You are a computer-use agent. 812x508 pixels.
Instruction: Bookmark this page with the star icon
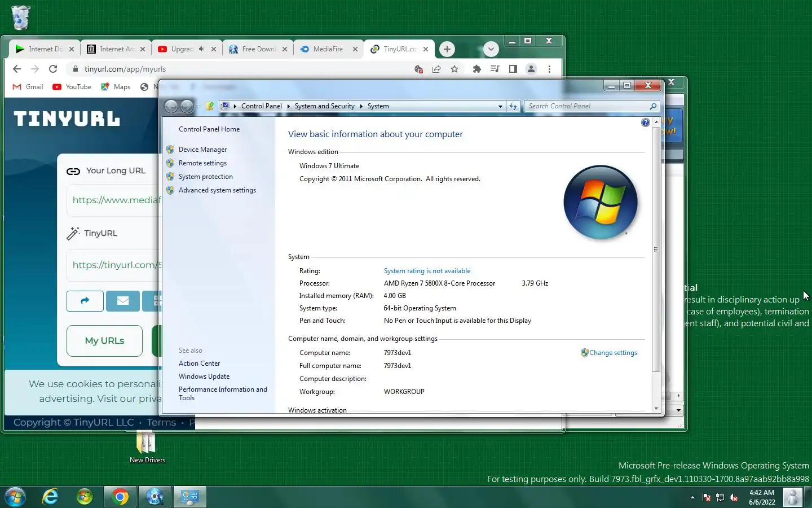point(454,69)
